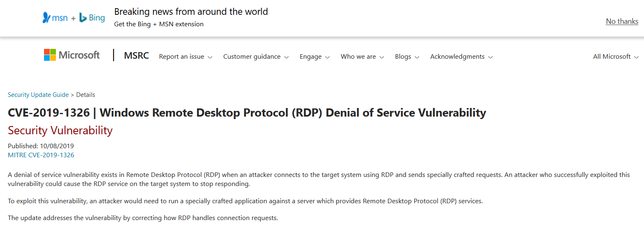Go to Security Update Guide breadcrumb

38,95
